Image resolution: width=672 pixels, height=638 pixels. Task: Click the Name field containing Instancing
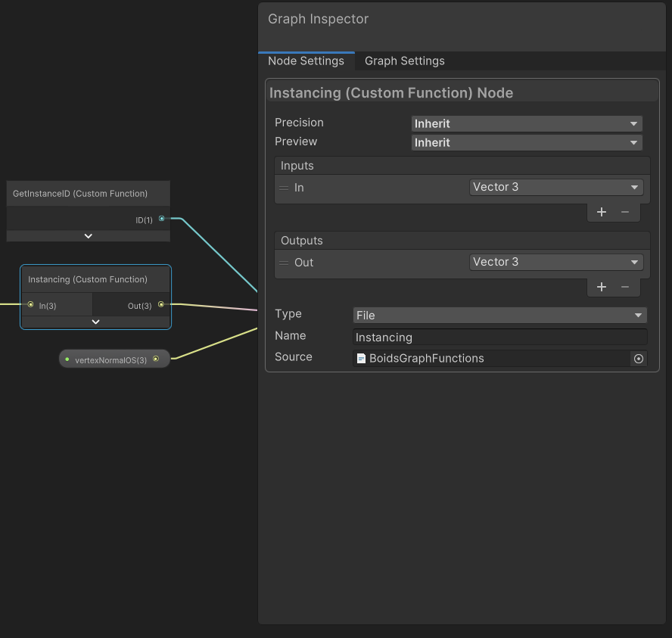pyautogui.click(x=499, y=338)
